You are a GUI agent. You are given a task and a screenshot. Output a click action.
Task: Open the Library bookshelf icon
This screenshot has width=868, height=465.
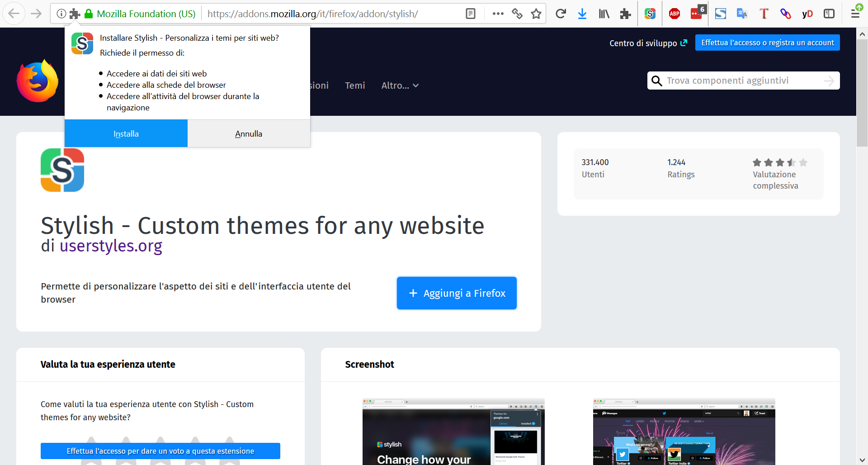click(x=604, y=14)
